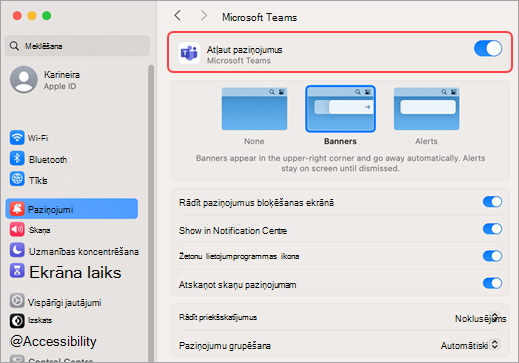519x363 pixels.
Task: Open Izskats settings label
Action: pos(40,320)
